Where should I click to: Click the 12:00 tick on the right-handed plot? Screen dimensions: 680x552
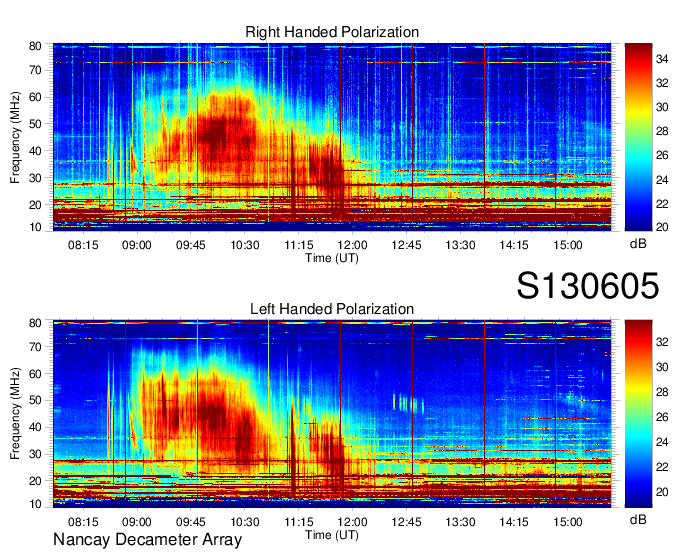(353, 245)
